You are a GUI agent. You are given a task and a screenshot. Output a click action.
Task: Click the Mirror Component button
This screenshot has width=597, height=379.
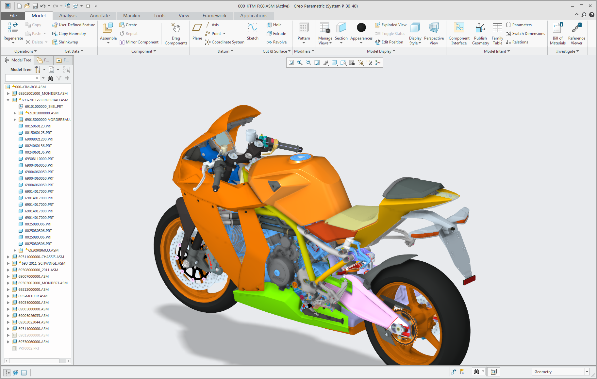pyautogui.click(x=139, y=42)
